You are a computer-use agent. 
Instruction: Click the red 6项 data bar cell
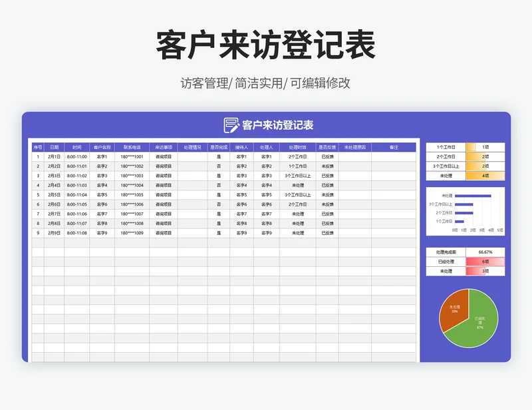485,262
